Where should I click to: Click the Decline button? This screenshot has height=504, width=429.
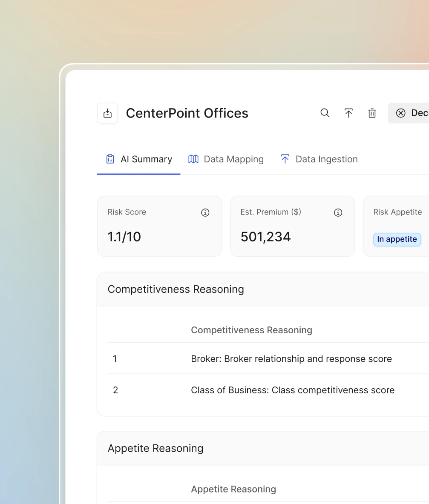pyautogui.click(x=409, y=113)
